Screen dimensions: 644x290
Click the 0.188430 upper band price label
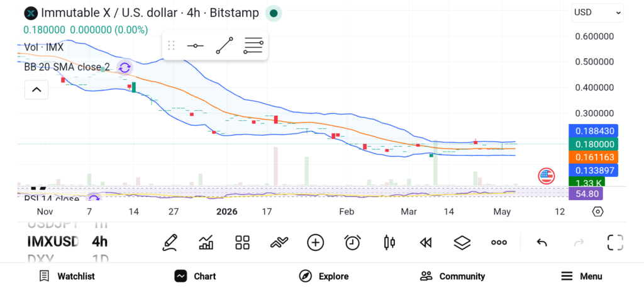click(594, 131)
